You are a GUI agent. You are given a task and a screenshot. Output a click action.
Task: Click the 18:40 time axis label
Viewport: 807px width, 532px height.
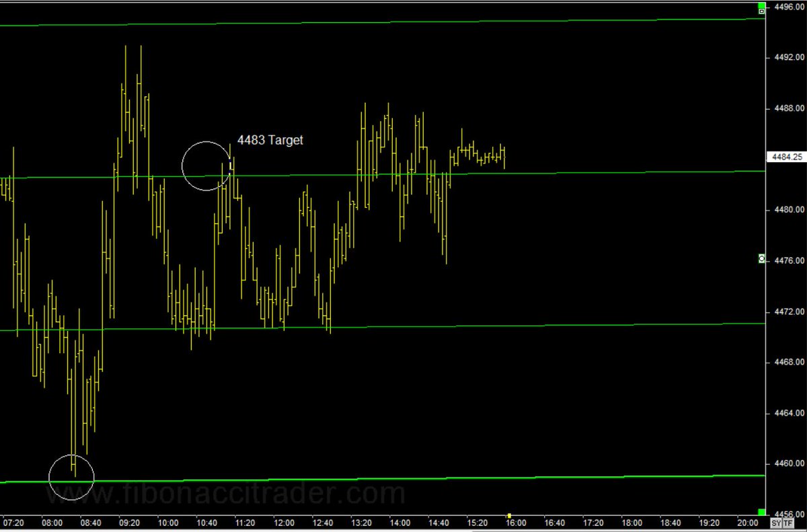[x=670, y=523]
